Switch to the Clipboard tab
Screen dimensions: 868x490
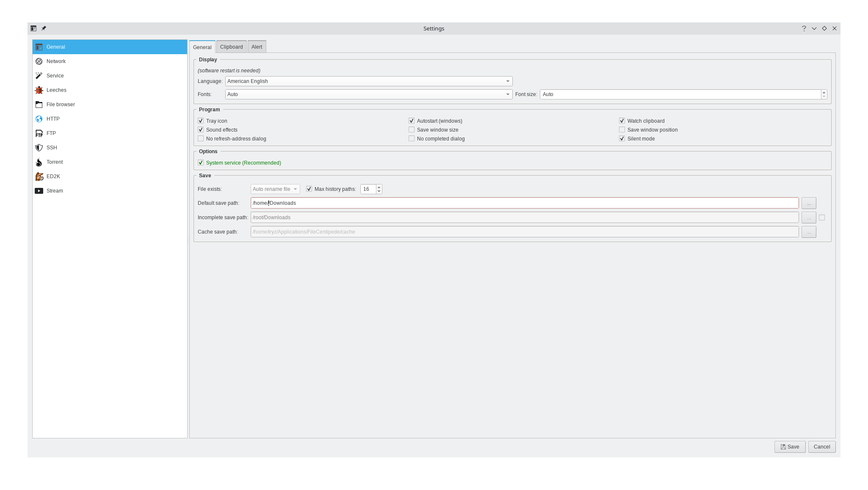coord(231,47)
